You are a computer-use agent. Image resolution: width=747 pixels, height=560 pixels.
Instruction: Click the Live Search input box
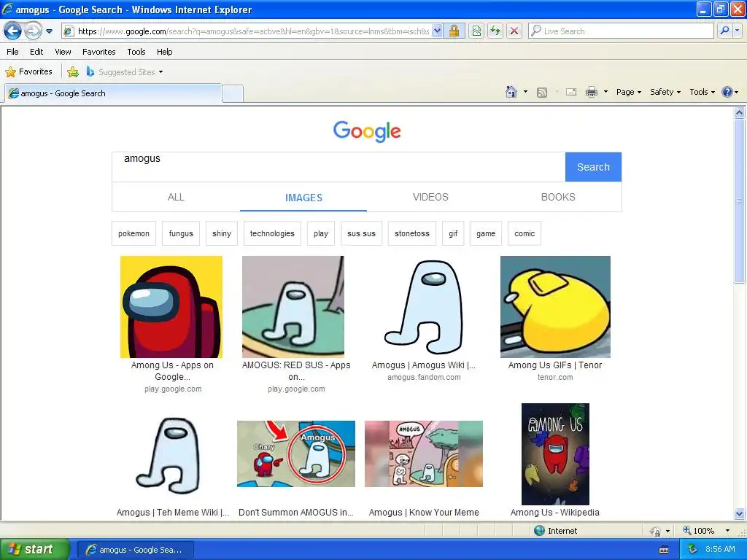(621, 31)
